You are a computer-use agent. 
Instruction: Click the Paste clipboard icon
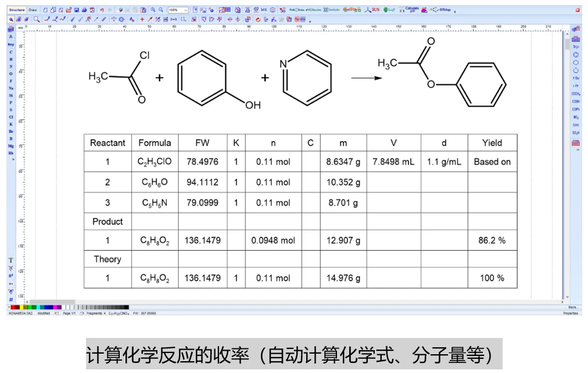[x=144, y=10]
